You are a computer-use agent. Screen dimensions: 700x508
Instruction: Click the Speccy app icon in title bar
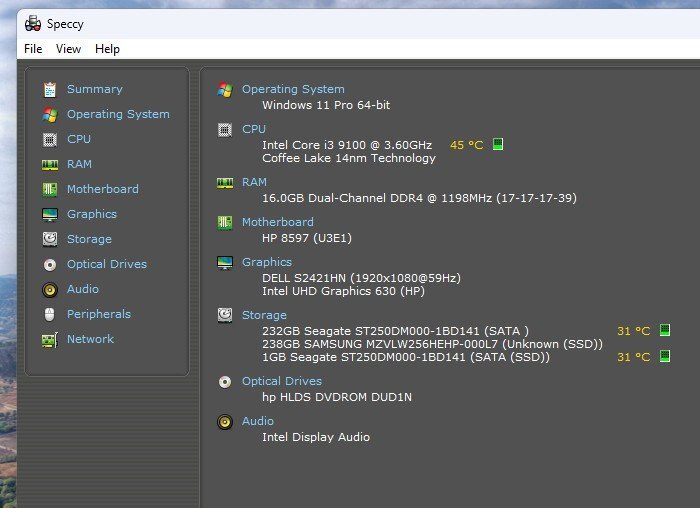coord(33,24)
